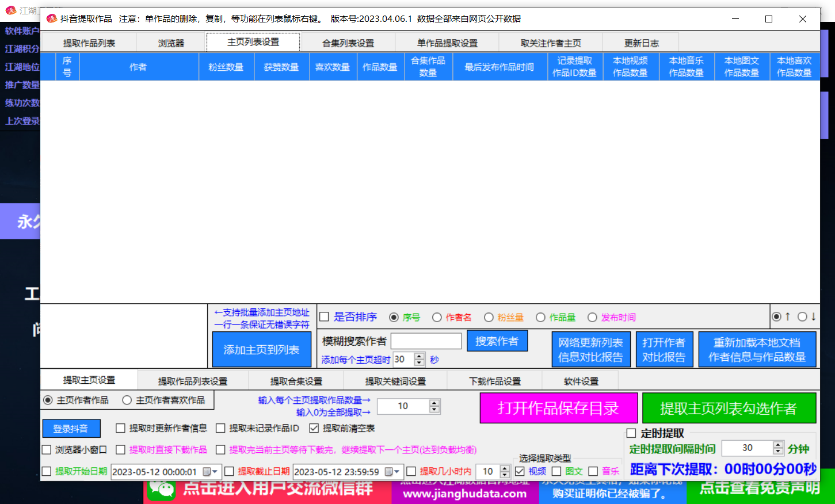Switch to 提取作品列表 tab

pyautogui.click(x=89, y=43)
